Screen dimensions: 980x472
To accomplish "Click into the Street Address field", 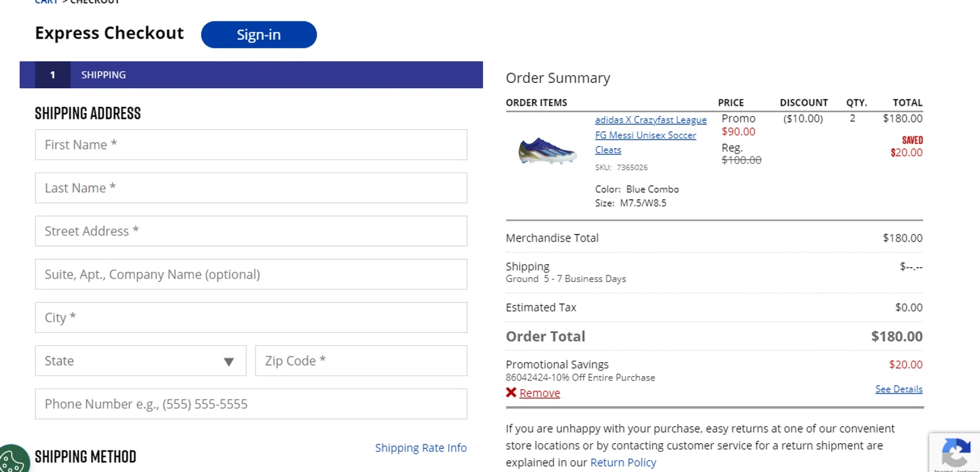I will pos(251,231).
